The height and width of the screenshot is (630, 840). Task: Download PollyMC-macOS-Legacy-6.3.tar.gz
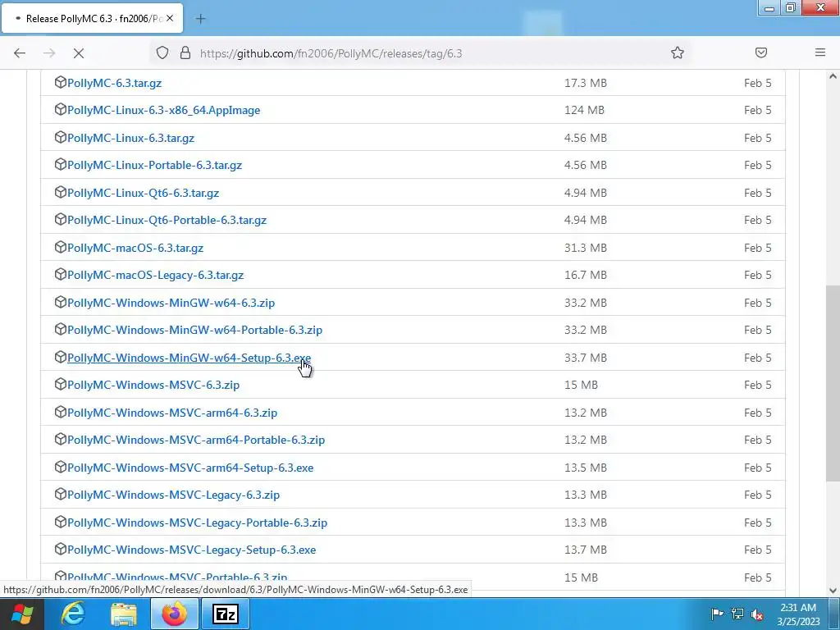(x=155, y=276)
